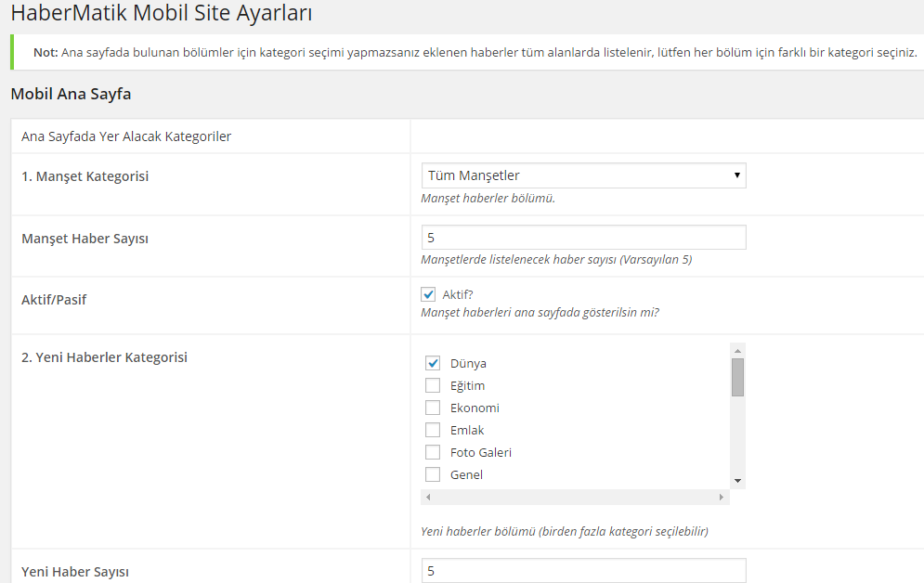Uncheck the Dünya category checkbox
The width and height of the screenshot is (924, 583).
coord(433,363)
